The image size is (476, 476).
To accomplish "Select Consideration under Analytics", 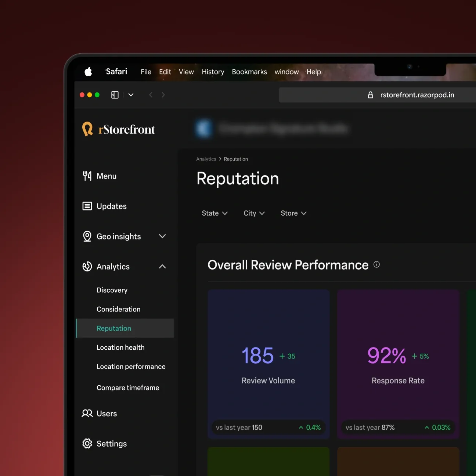I will pyautogui.click(x=118, y=309).
